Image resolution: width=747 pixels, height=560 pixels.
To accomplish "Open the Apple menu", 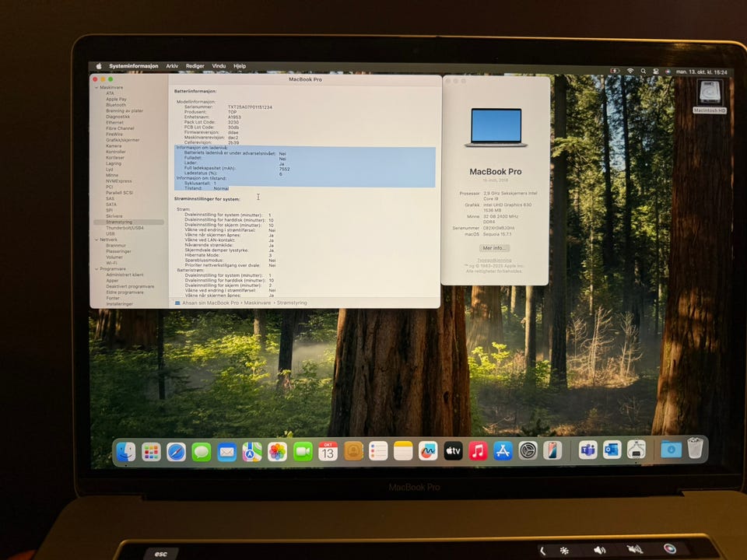I will (99, 66).
